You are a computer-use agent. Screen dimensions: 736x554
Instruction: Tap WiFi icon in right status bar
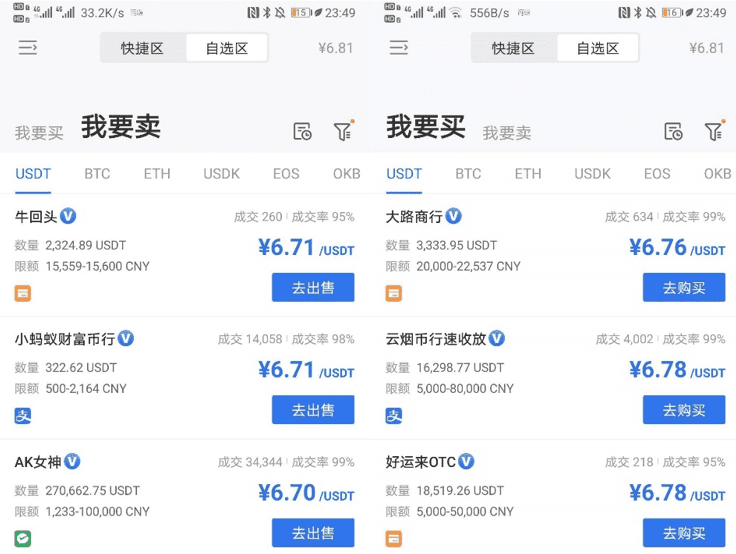(456, 13)
